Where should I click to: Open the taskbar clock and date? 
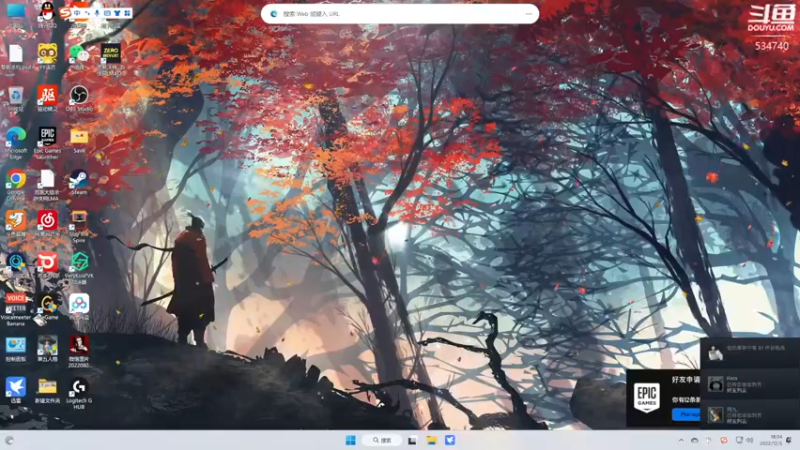[771, 440]
